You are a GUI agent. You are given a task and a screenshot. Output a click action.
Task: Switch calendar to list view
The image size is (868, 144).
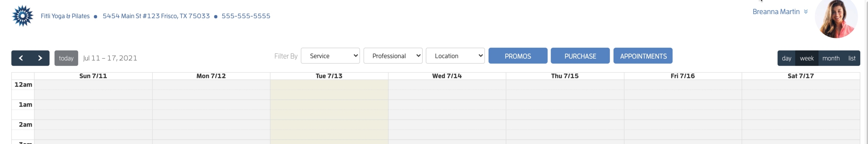[852, 58]
